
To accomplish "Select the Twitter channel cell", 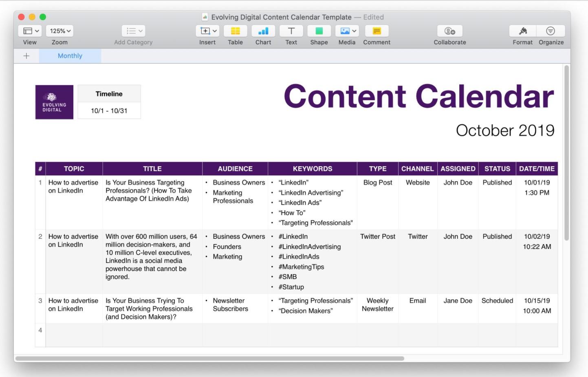I will pyautogui.click(x=418, y=262).
